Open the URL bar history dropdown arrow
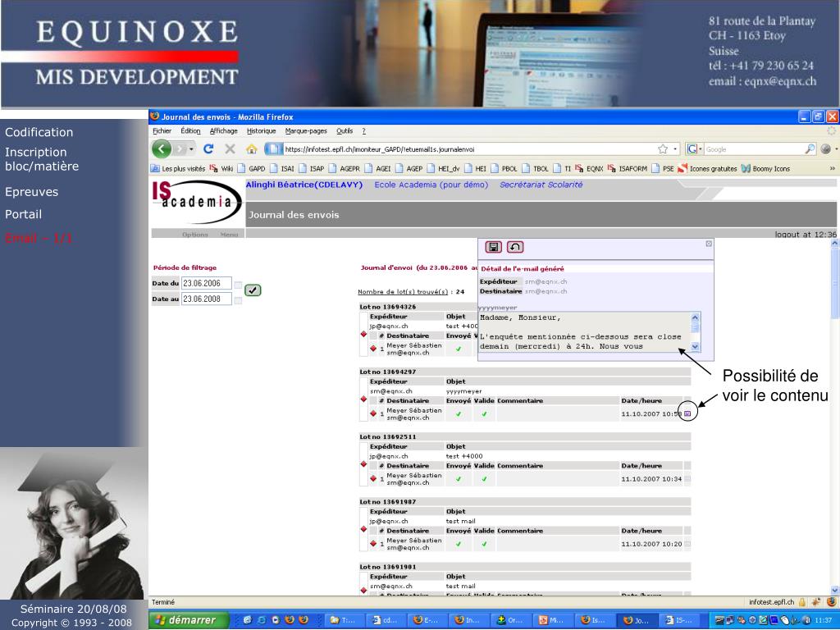 click(x=675, y=149)
